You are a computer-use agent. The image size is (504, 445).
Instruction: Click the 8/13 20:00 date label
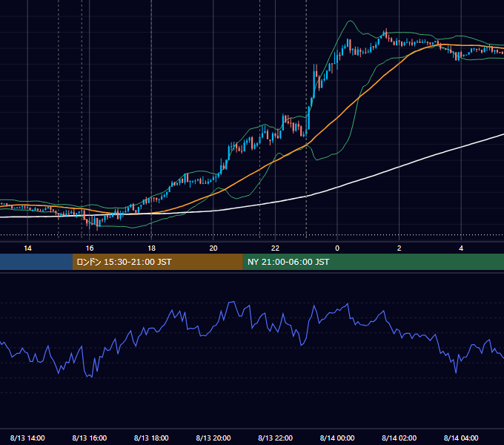pyautogui.click(x=213, y=438)
